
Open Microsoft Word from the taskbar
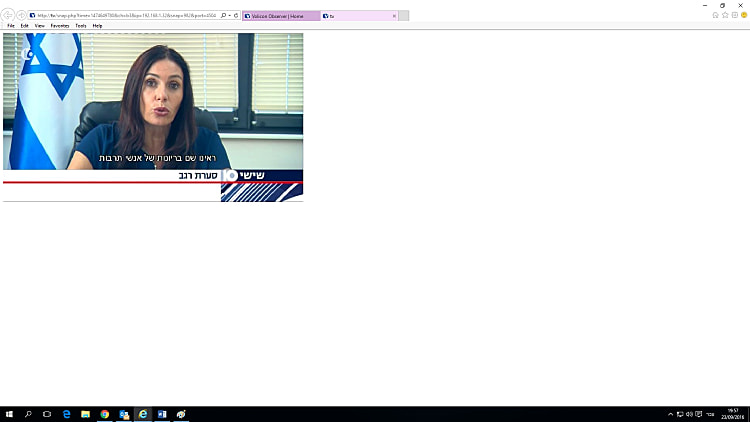coord(162,413)
